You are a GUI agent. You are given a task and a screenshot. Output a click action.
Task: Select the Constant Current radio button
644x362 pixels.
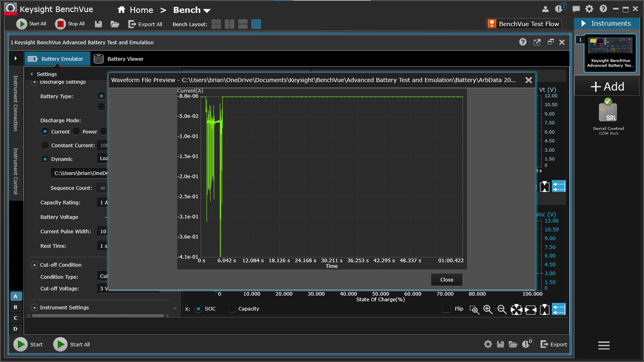tap(45, 145)
